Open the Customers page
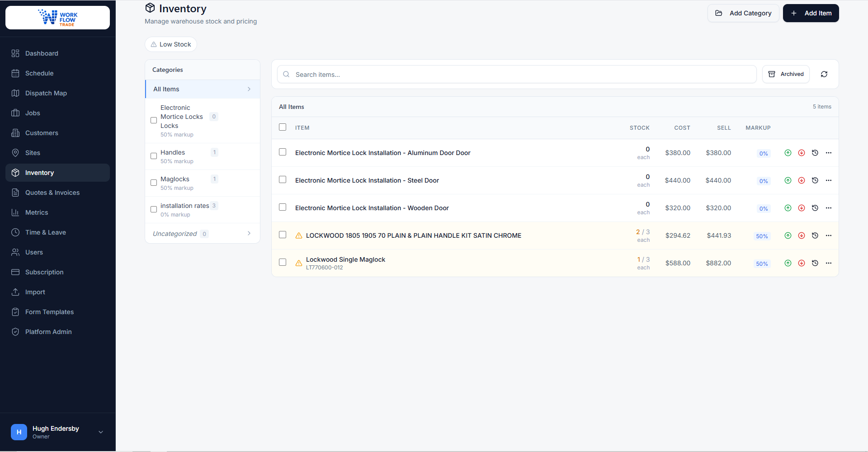Screen dimensions: 868x452 click(57, 133)
